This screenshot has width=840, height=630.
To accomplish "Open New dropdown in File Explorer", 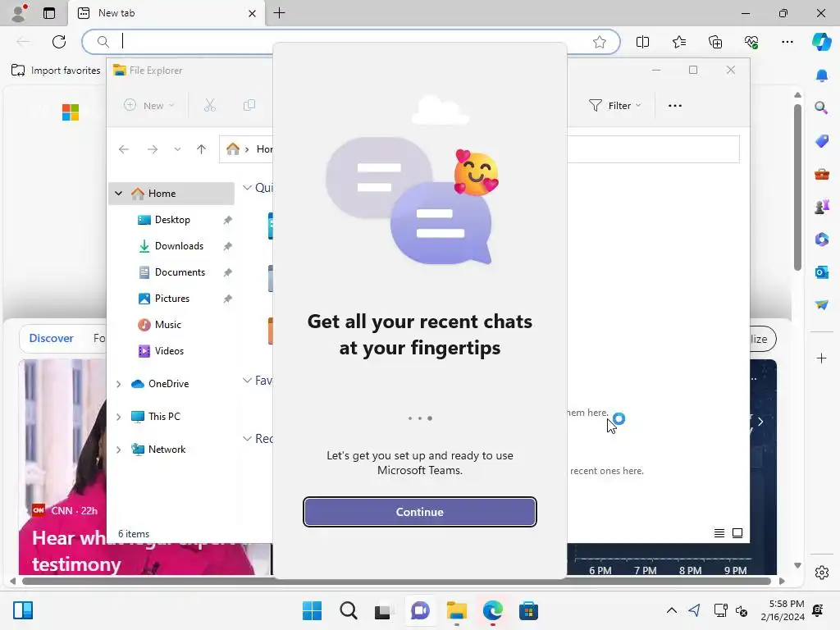I will [148, 106].
